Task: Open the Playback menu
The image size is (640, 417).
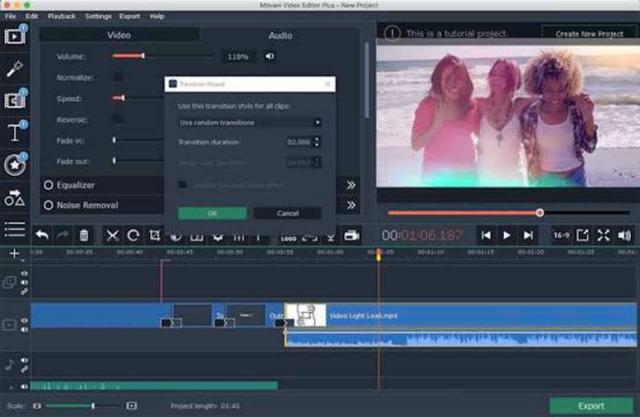Action: (61, 17)
